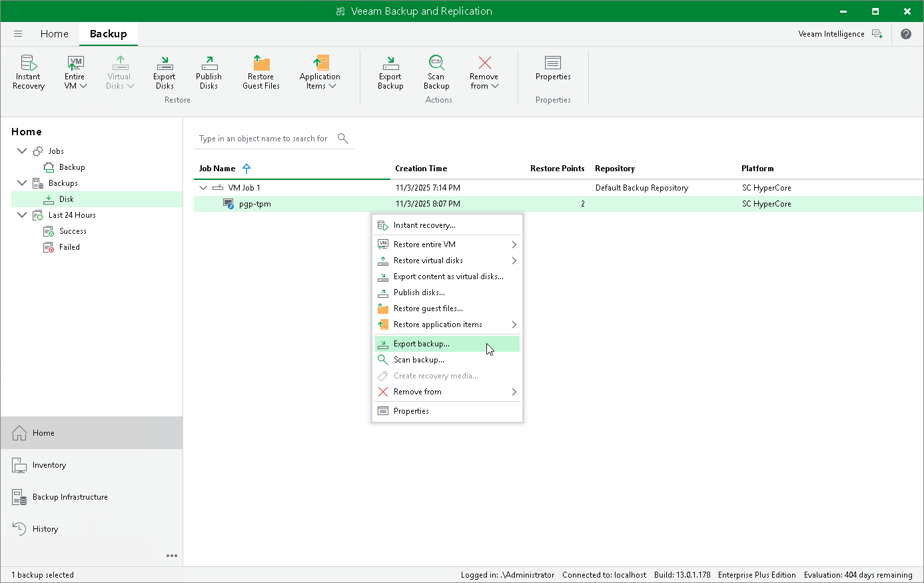Choose Scan backup... from context menu
The height and width of the screenshot is (583, 924).
(x=418, y=360)
